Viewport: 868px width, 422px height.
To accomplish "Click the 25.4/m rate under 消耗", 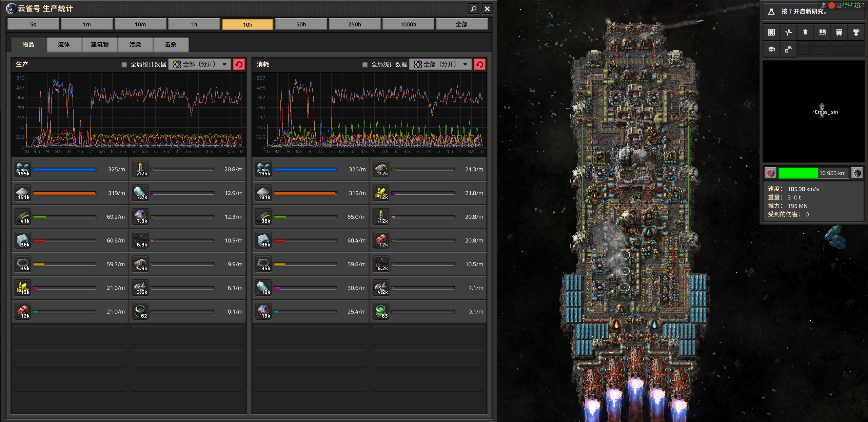I will pos(356,312).
